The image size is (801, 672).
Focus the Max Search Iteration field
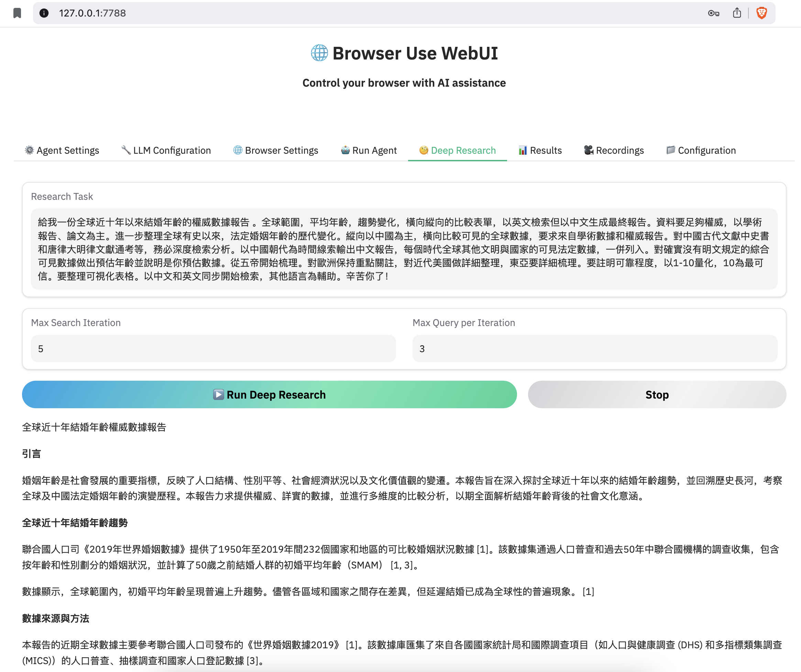pyautogui.click(x=213, y=348)
